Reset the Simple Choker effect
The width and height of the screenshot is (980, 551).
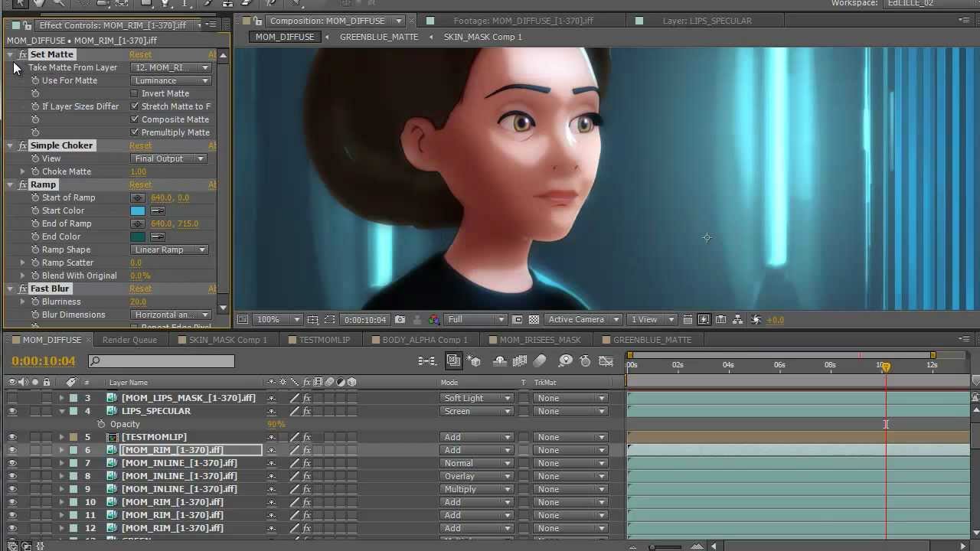pyautogui.click(x=140, y=145)
